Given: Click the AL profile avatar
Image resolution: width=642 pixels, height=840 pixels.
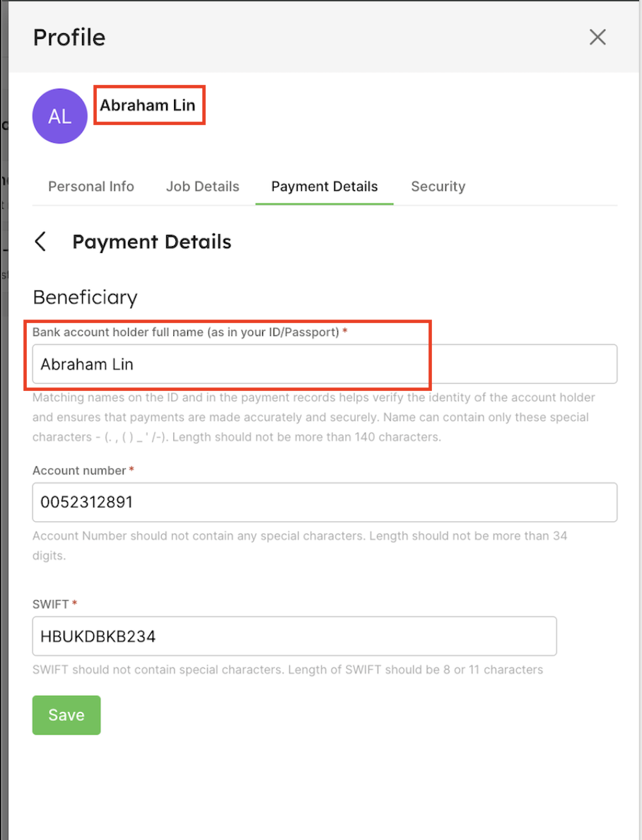Looking at the screenshot, I should click(x=60, y=116).
